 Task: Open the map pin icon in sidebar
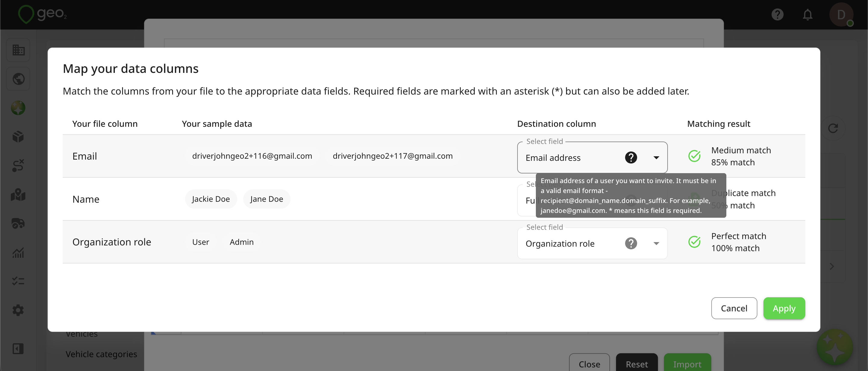[x=18, y=195]
